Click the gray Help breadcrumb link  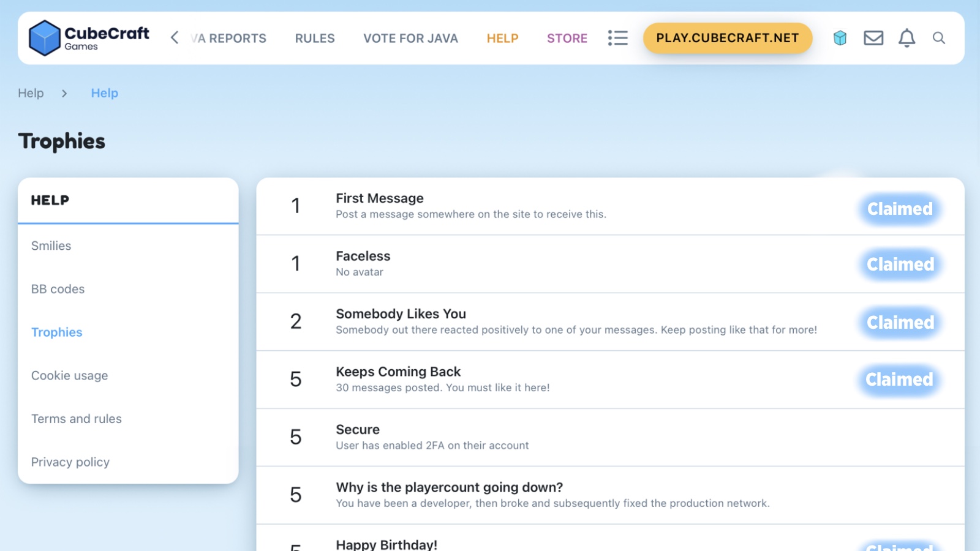tap(31, 93)
